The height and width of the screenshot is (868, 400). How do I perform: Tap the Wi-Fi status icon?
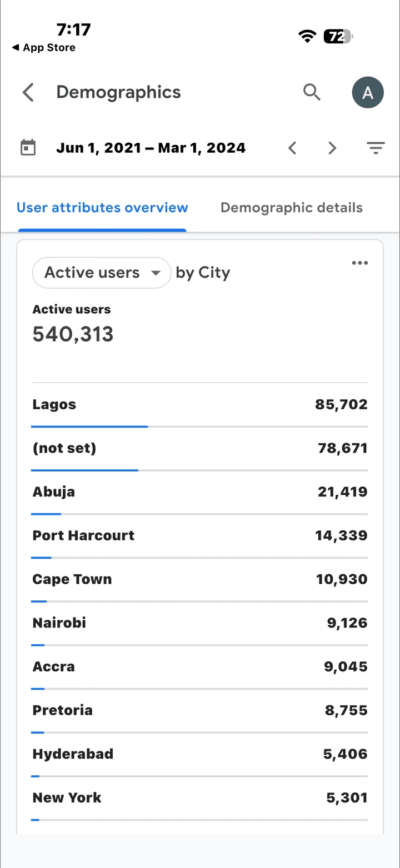(307, 37)
